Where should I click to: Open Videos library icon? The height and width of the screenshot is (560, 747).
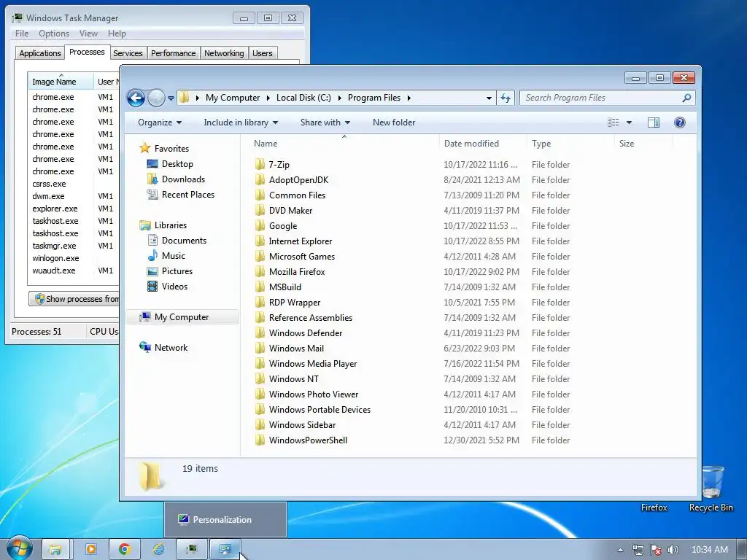click(152, 286)
